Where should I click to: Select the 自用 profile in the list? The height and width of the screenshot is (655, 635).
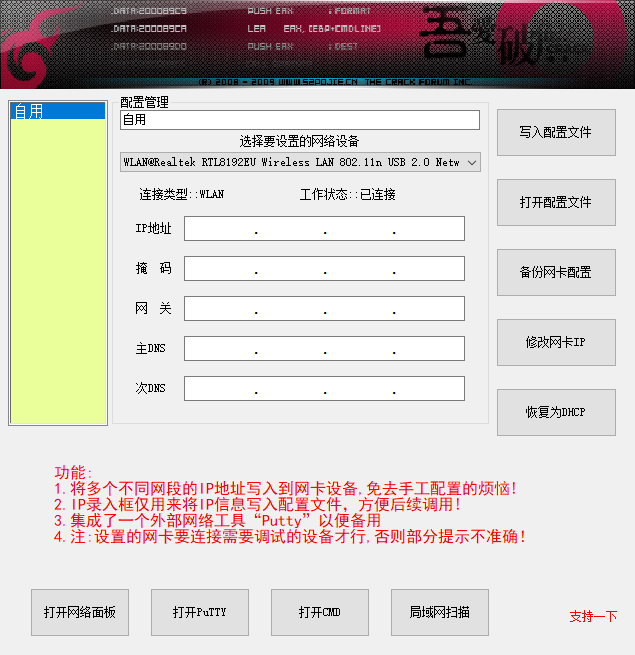57,112
